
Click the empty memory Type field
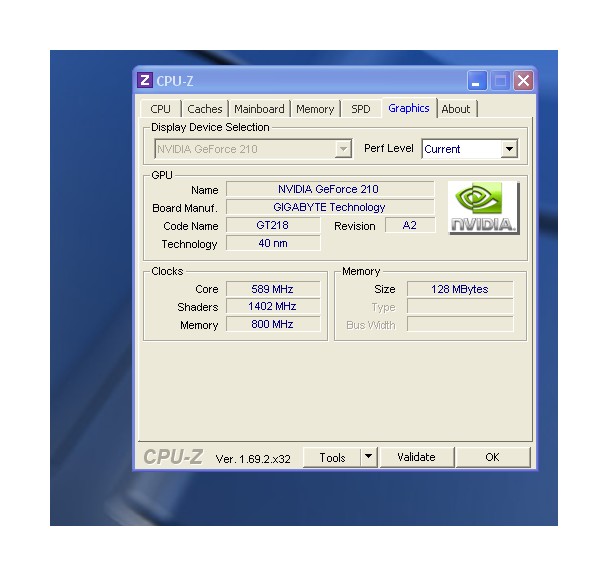(460, 306)
